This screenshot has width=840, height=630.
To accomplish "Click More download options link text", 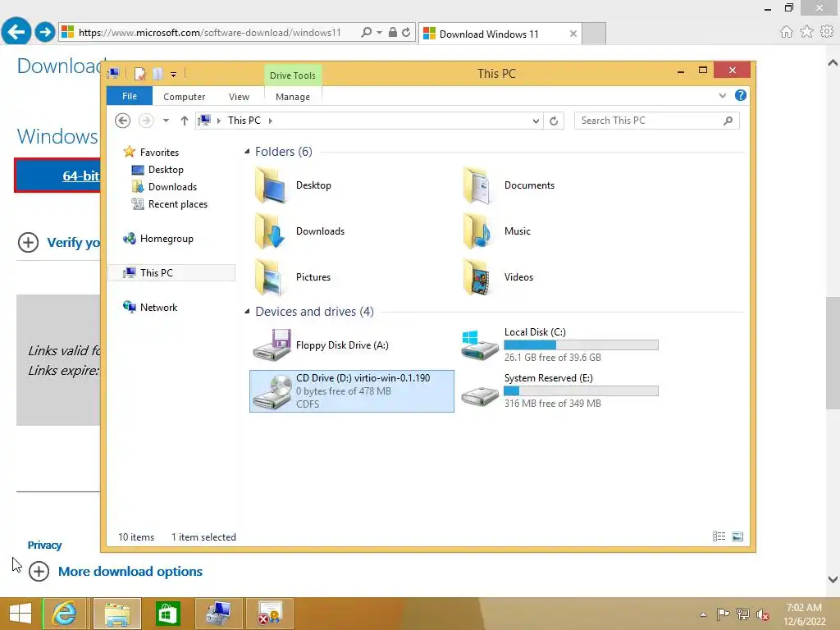I will click(x=130, y=571).
